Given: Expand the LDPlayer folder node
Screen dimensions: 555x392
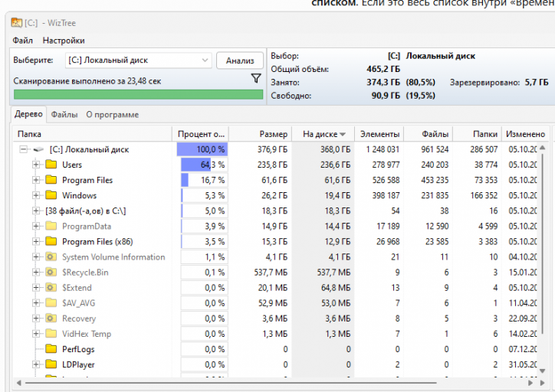Looking at the screenshot, I should point(36,364).
